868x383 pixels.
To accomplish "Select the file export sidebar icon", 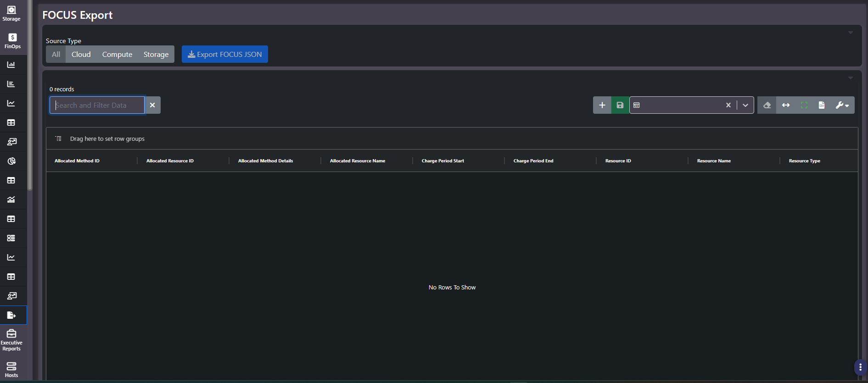I will [11, 315].
